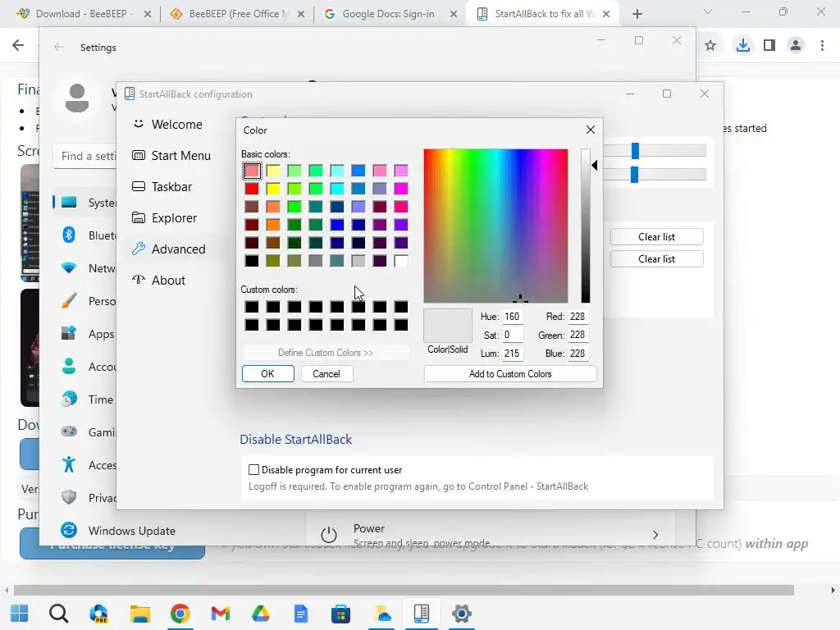Select bright yellow swatch in second row

273,189
